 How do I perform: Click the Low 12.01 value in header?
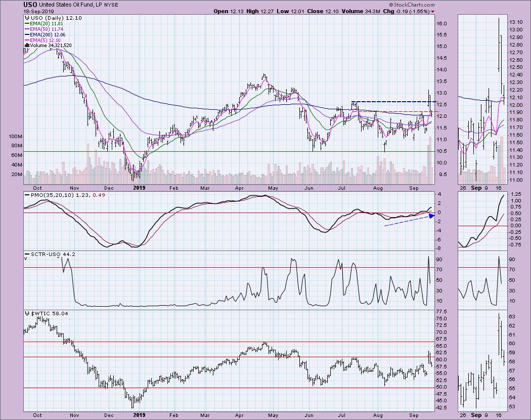coord(290,11)
